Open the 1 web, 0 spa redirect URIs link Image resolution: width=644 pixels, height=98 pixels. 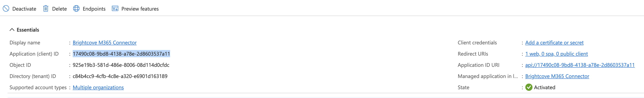pyautogui.click(x=557, y=54)
